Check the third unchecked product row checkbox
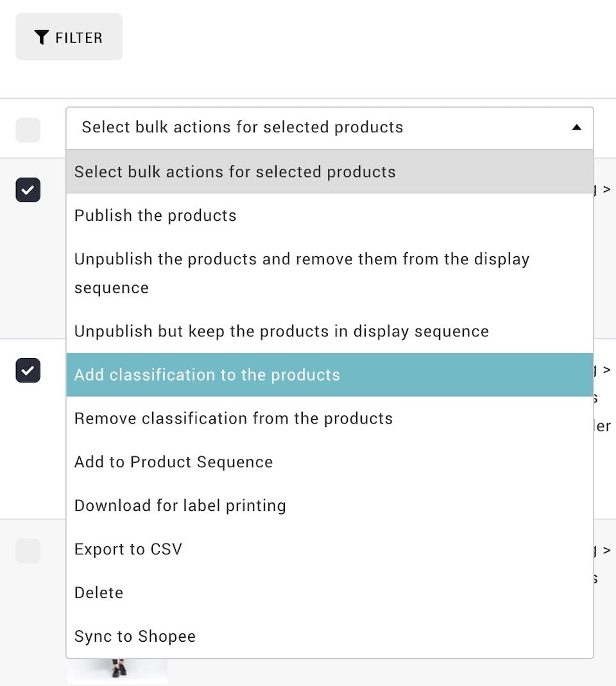 coord(28,551)
